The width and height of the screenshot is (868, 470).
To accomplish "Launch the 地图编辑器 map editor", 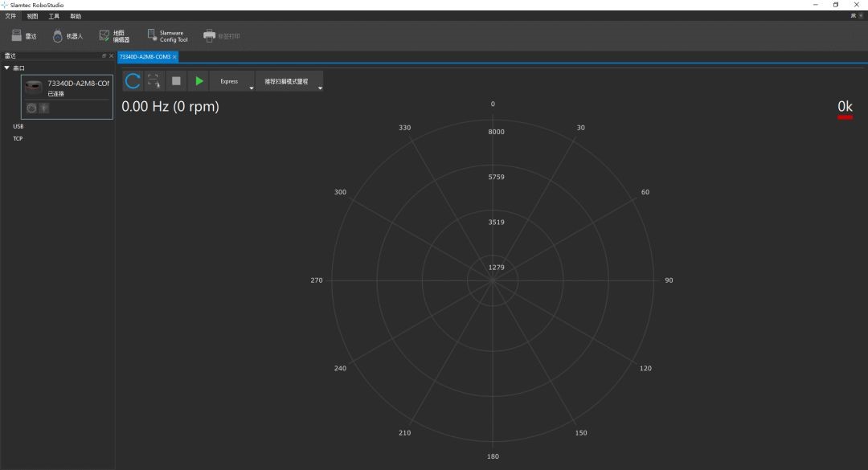I will (x=113, y=36).
